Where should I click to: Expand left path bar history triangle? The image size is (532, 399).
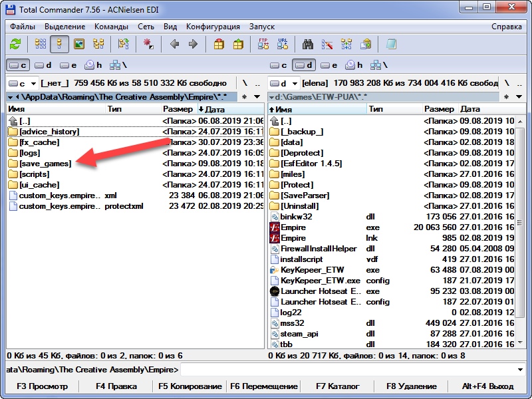point(10,97)
